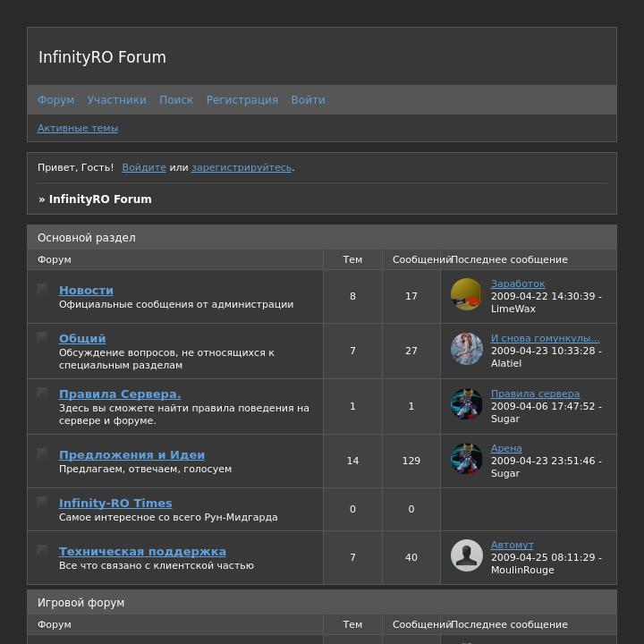Open the Форум navigation menu item
The width and height of the screenshot is (644, 644).
pos(55,100)
